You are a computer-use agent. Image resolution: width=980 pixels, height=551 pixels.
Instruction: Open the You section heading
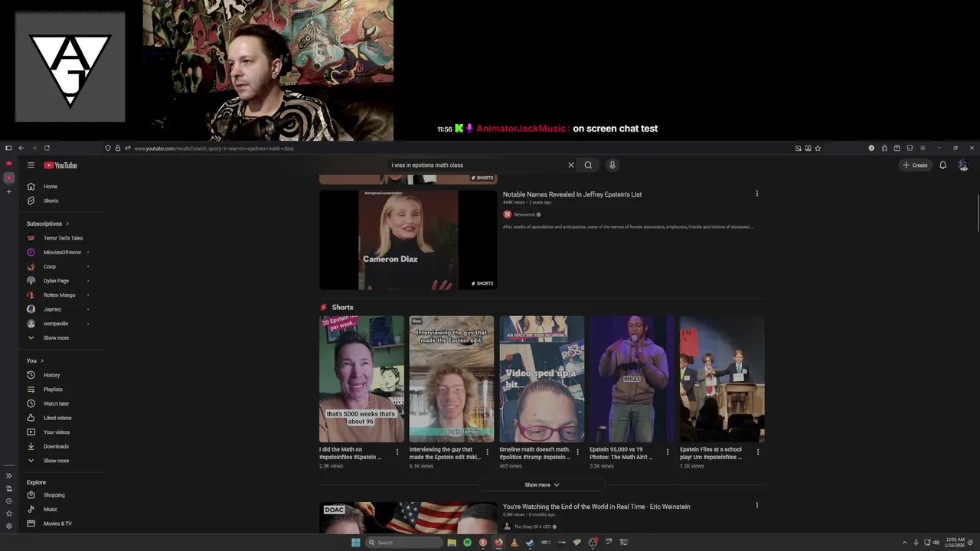tap(35, 360)
